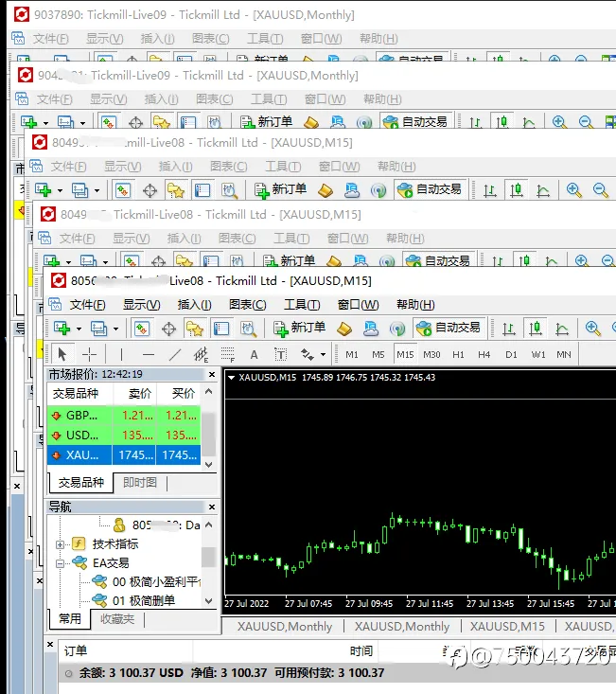Open MetaEditor yellow book icon in front window
616x694 pixels.
(x=344, y=329)
